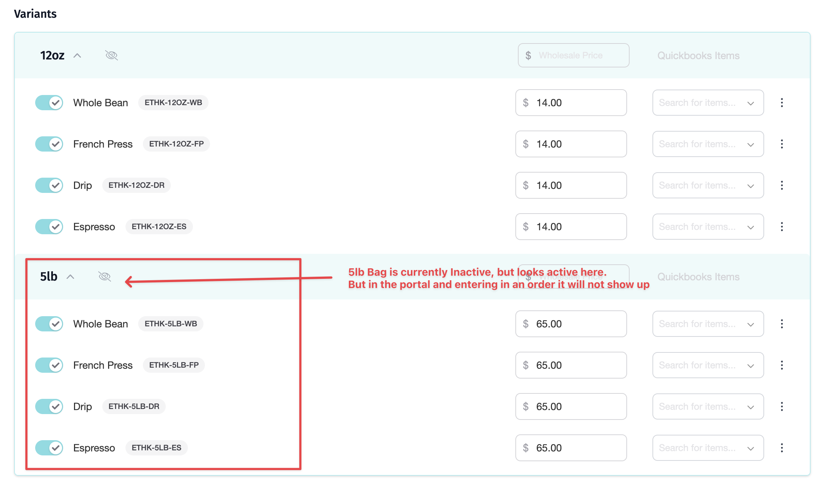Disable the 12oz Whole Bean toggle
824x504 pixels.
(x=49, y=103)
